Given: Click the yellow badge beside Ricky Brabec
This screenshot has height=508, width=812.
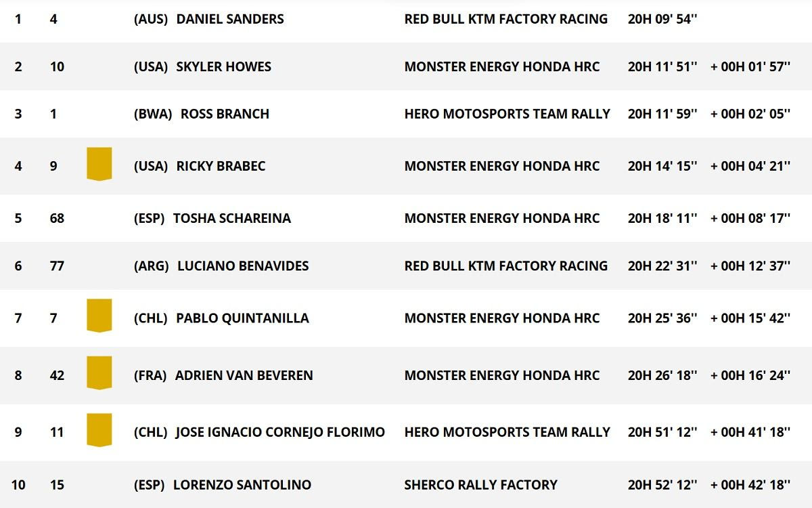Looking at the screenshot, I should coord(99,164).
